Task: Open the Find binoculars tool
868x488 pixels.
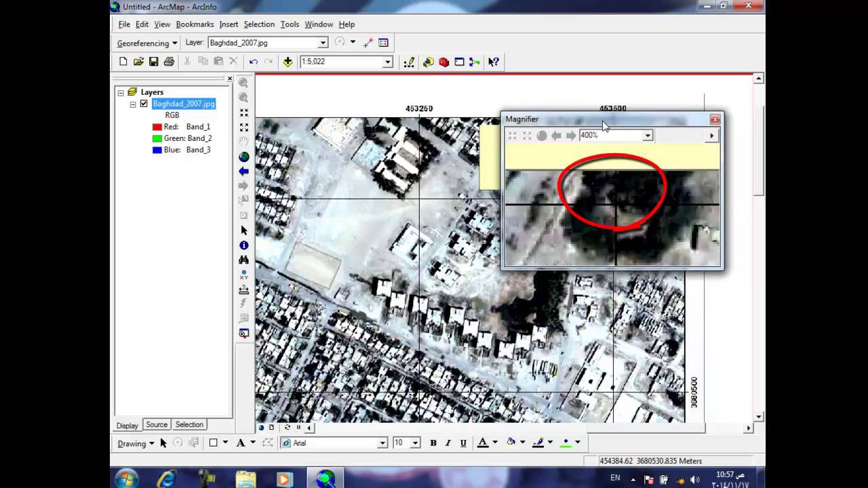Action: point(244,260)
